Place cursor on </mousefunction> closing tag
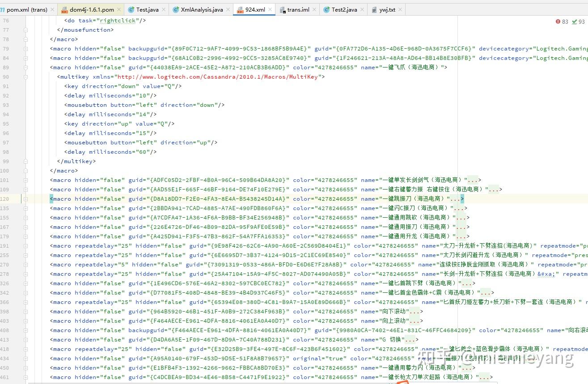The width and height of the screenshot is (588, 384). (x=85, y=30)
